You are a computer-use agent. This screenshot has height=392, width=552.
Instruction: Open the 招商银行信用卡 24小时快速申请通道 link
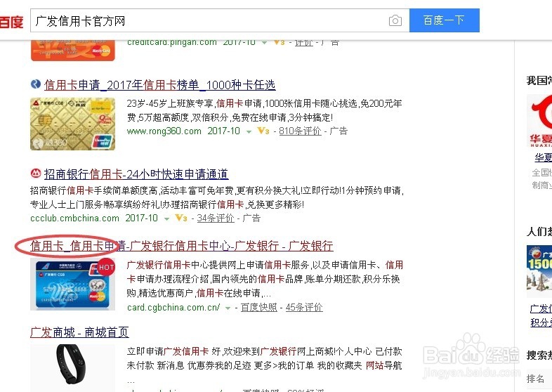click(x=136, y=174)
